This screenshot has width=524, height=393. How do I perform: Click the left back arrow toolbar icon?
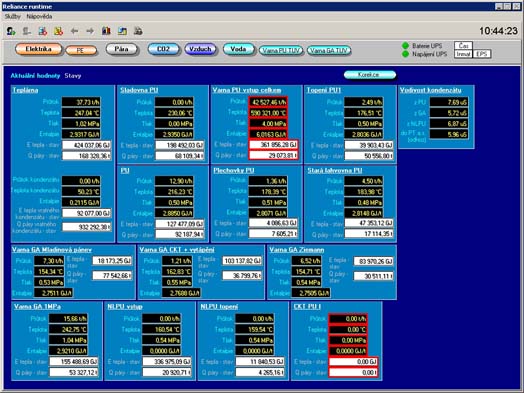[x=75, y=31]
